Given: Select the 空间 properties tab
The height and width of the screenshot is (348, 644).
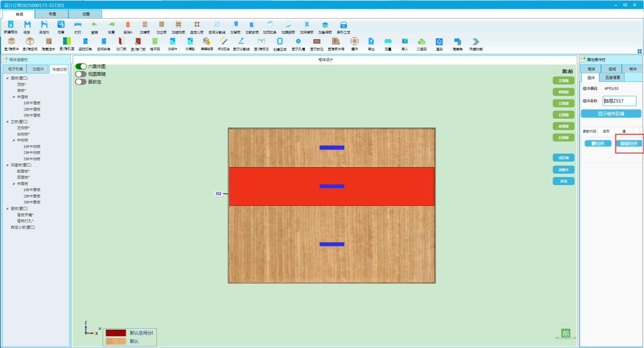Looking at the screenshot, I should (612, 69).
